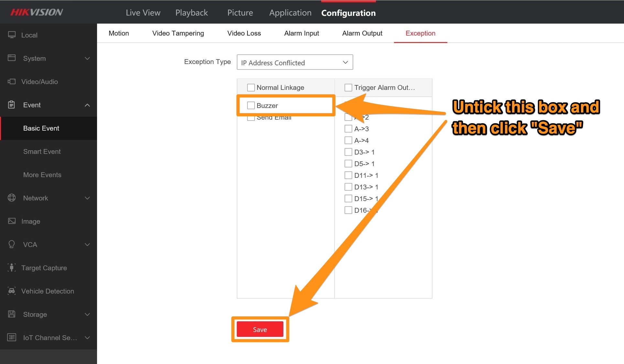Image resolution: width=624 pixels, height=364 pixels.
Task: Click the Image picture icon in sidebar
Action: 12,221
